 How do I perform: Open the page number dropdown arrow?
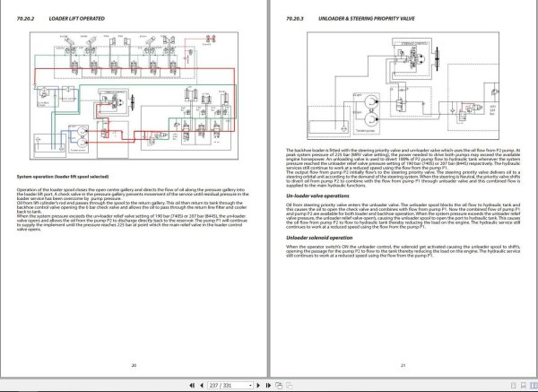(x=250, y=386)
